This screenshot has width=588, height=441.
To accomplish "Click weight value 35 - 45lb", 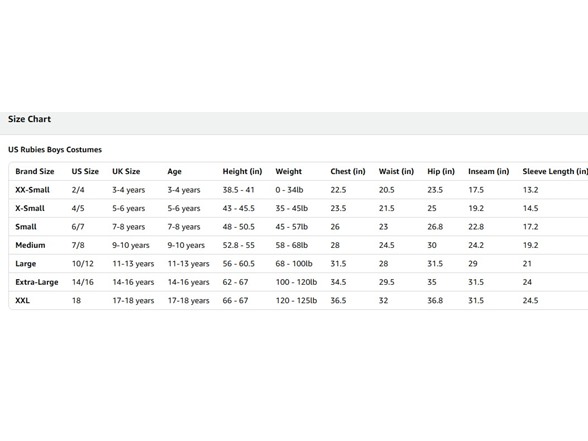I will pos(291,208).
